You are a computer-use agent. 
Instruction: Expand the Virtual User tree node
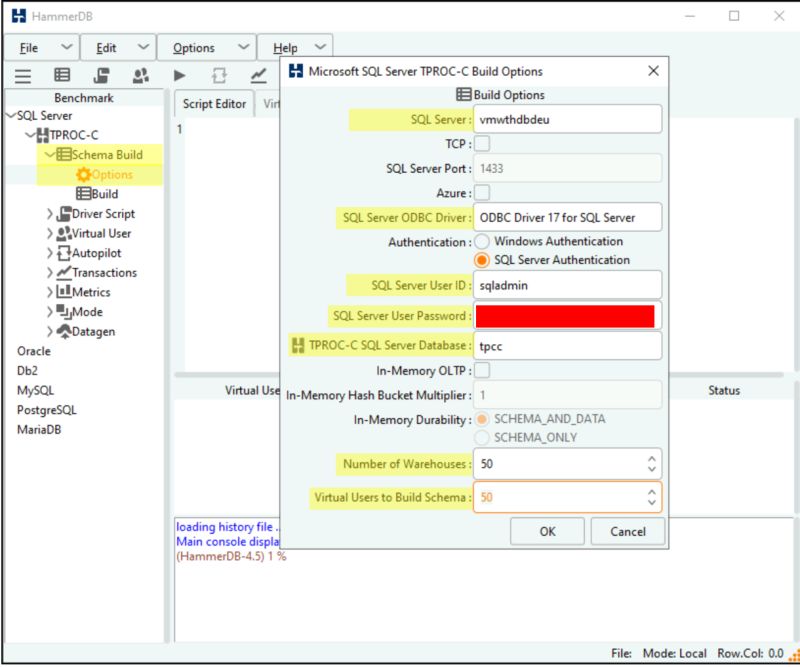pyautogui.click(x=49, y=233)
